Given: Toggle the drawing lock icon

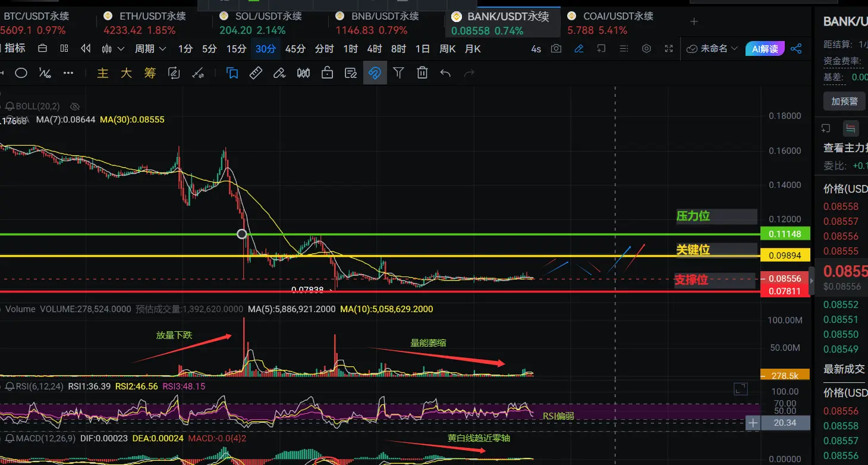Looking at the screenshot, I should [x=327, y=73].
